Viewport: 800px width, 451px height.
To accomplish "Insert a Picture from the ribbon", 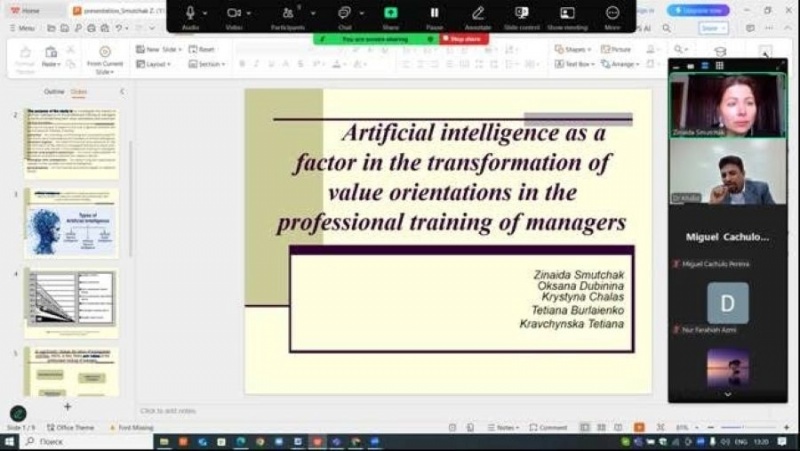I will [x=617, y=48].
